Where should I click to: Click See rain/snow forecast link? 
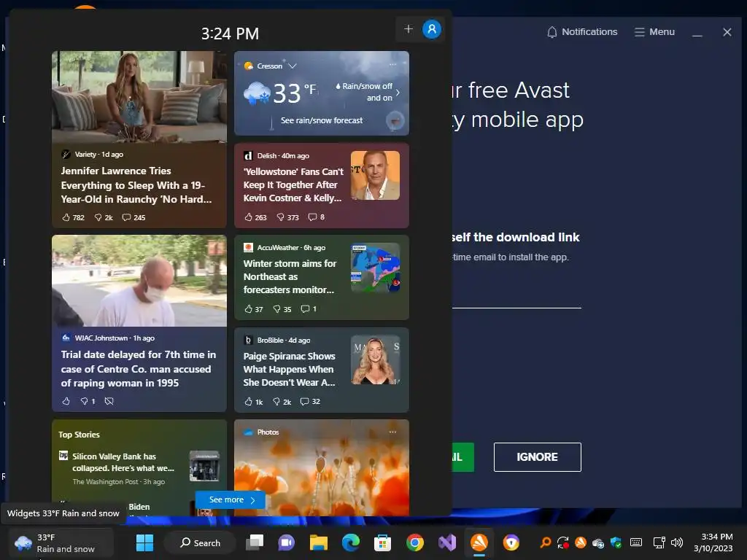322,120
